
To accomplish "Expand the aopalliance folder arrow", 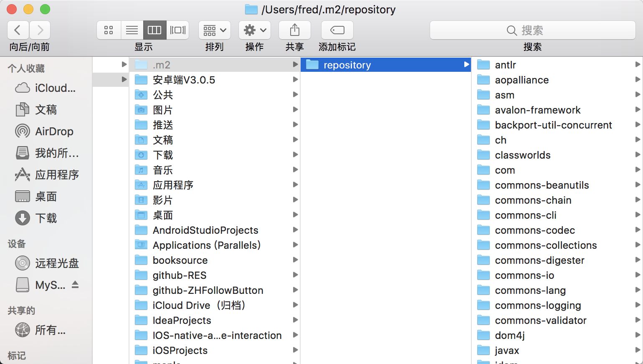I will click(x=638, y=79).
